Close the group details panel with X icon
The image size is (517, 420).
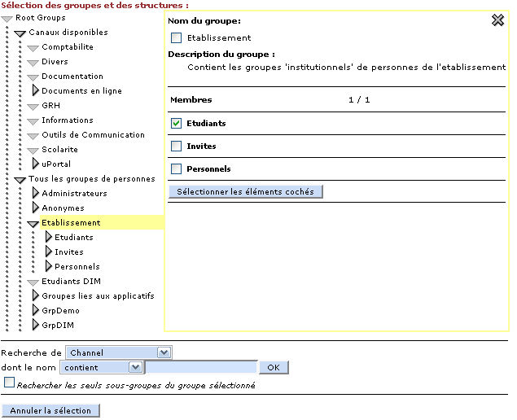pos(497,20)
